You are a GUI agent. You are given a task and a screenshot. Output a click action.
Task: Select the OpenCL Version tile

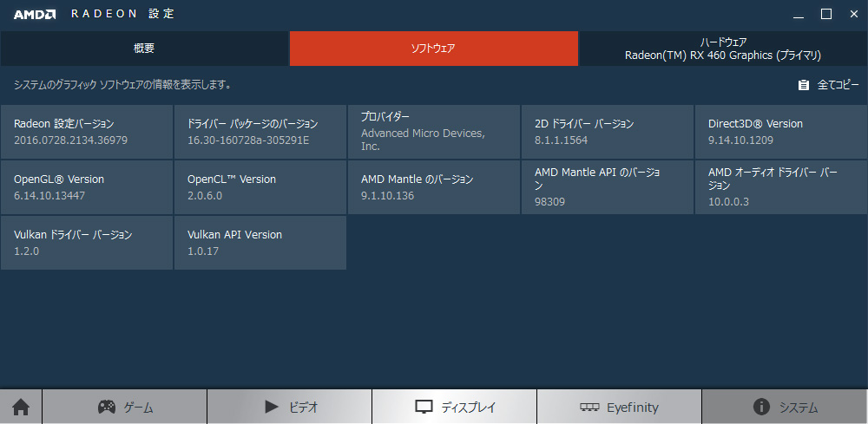coord(260,187)
